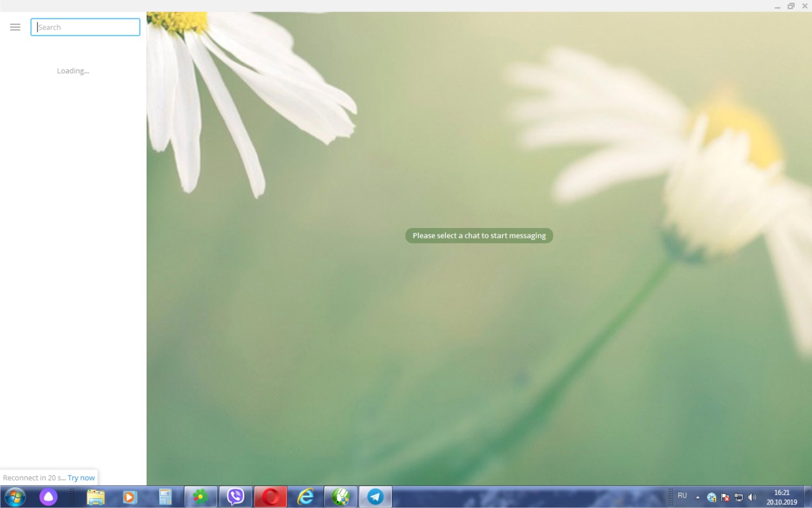Open the Windows Start menu orb
The image size is (812, 508).
click(15, 497)
